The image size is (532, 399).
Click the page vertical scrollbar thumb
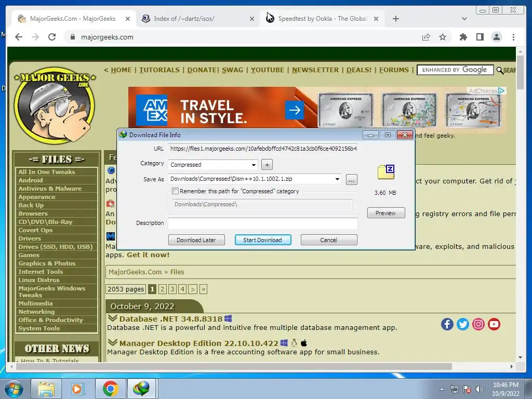click(520, 72)
